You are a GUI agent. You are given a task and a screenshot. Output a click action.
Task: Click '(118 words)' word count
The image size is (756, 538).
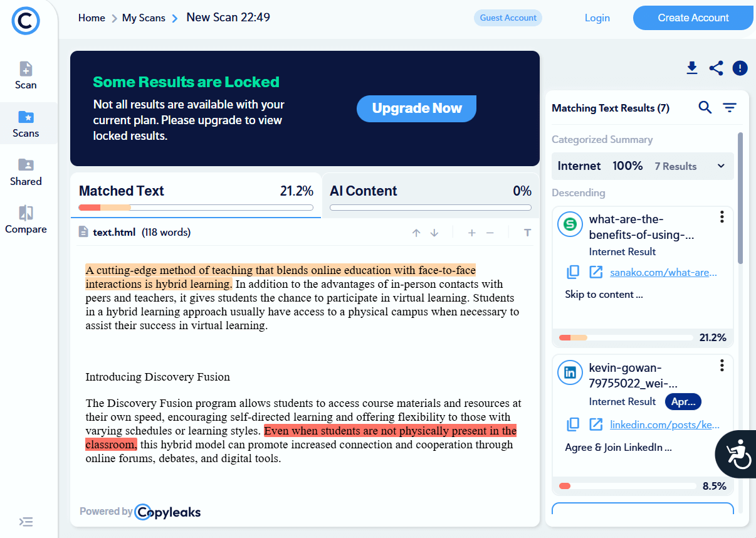point(166,233)
